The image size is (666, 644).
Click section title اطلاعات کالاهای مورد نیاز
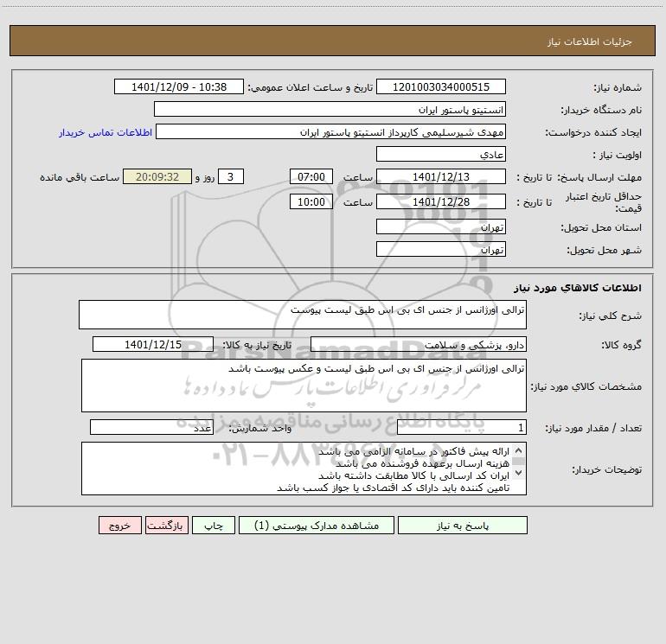click(x=577, y=288)
